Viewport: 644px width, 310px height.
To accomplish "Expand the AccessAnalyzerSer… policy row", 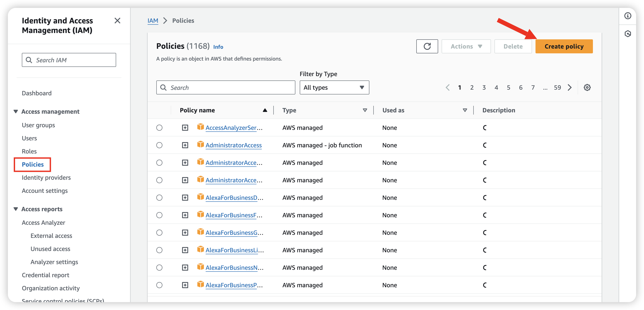I will [185, 128].
